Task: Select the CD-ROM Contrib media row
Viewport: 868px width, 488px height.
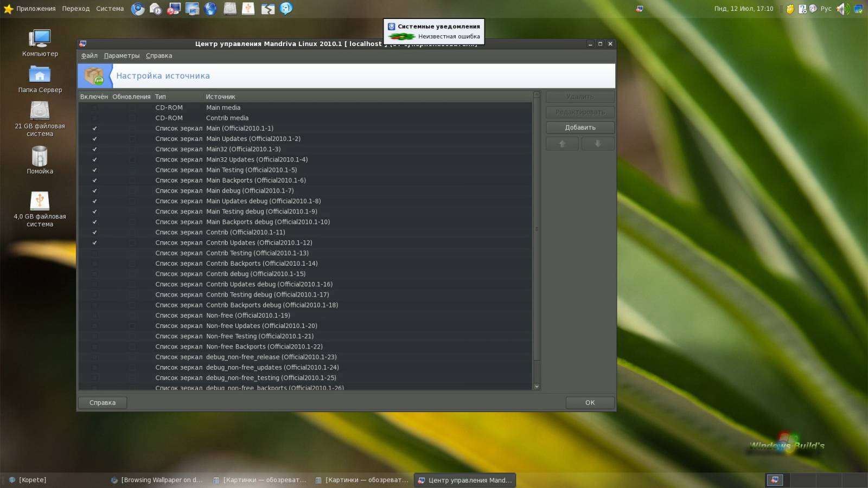Action: tap(305, 118)
